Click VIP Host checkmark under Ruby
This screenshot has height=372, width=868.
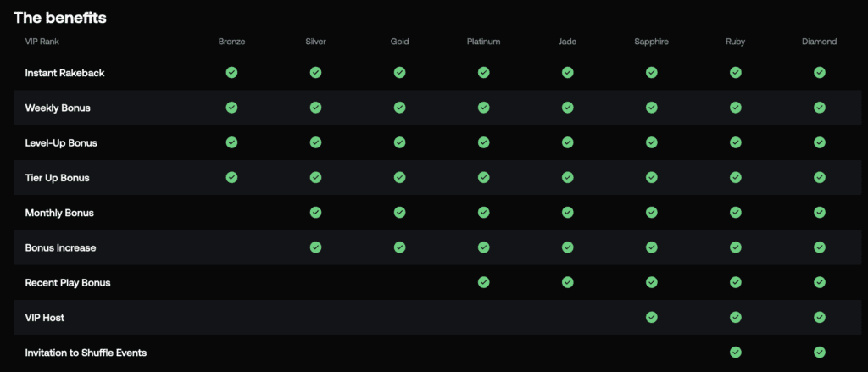[x=736, y=317]
